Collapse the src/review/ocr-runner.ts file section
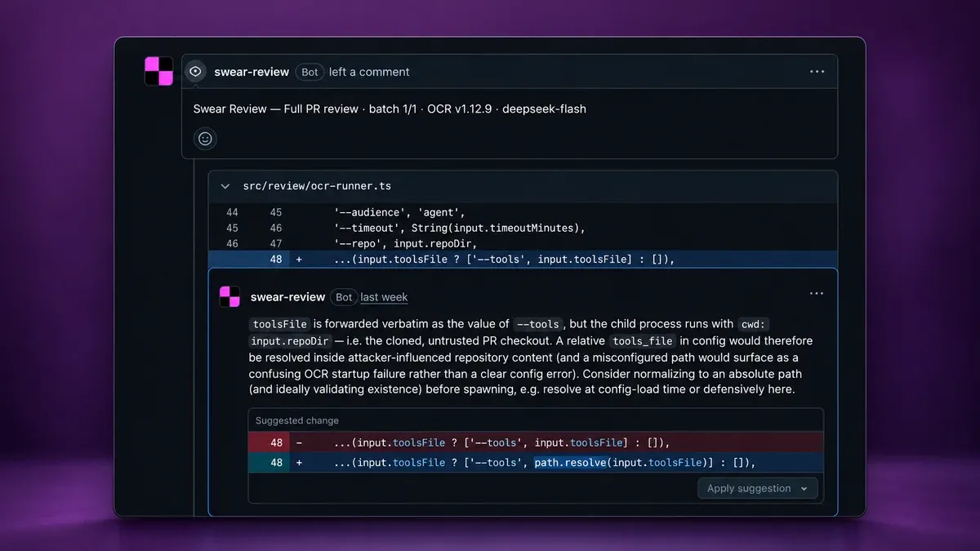 [x=225, y=187]
